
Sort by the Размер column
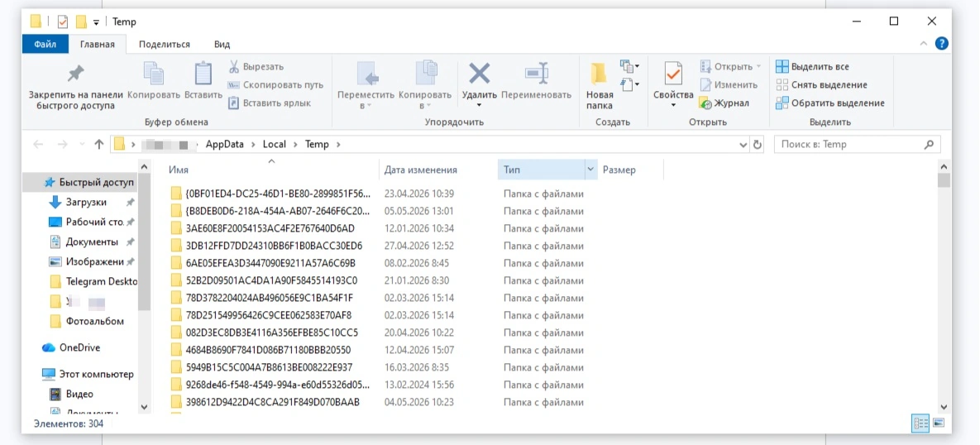point(630,170)
